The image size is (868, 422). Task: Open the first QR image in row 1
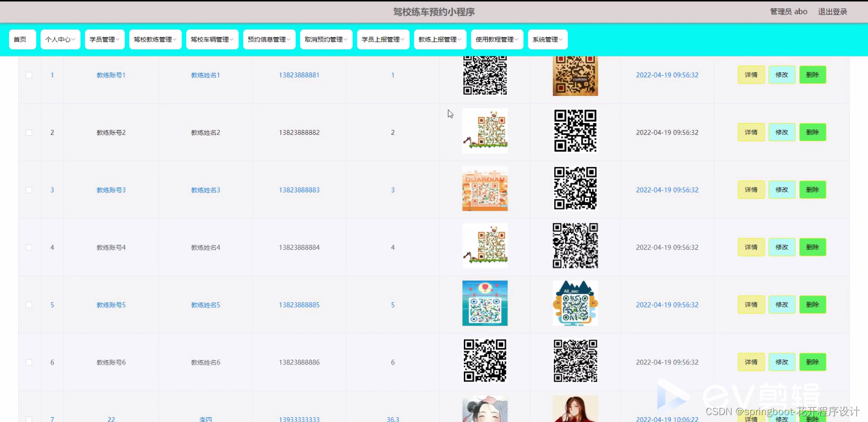[485, 76]
